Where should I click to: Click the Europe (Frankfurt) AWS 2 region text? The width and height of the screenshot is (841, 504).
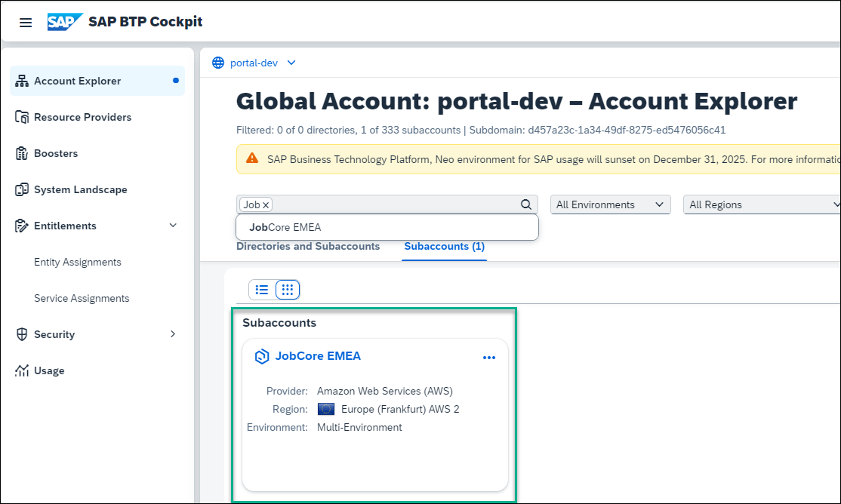(x=400, y=409)
